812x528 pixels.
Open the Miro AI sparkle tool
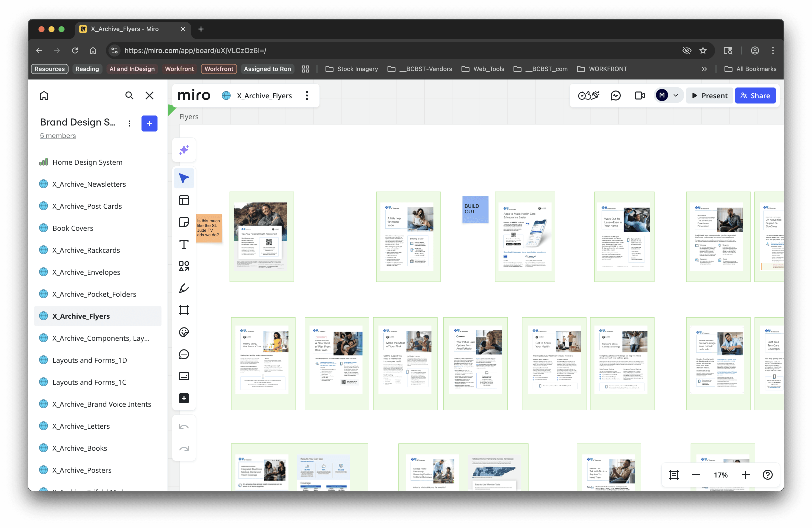click(x=184, y=149)
